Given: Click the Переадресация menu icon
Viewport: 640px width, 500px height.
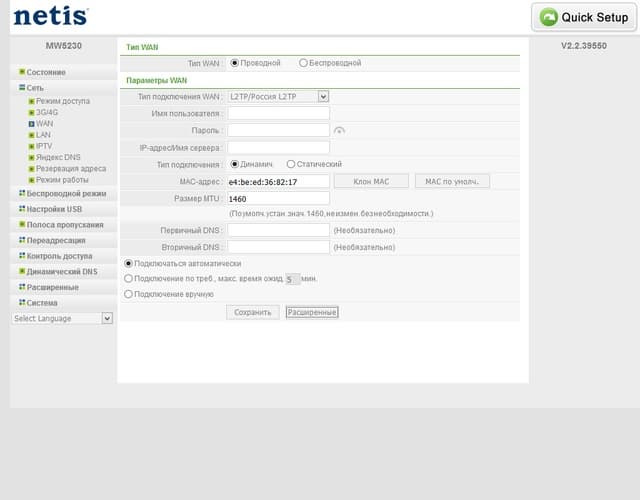Looking at the screenshot, I should [x=22, y=240].
